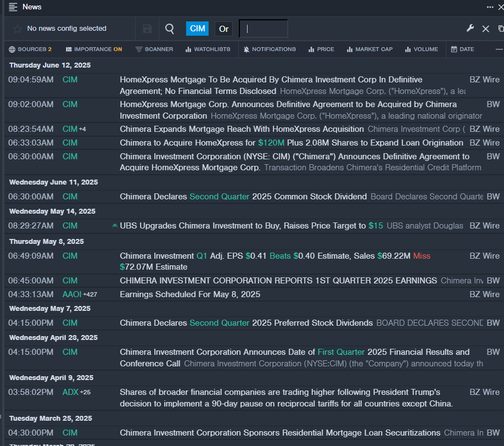Click the 'Wednesday April 9, 2025' date header

(x=51, y=378)
